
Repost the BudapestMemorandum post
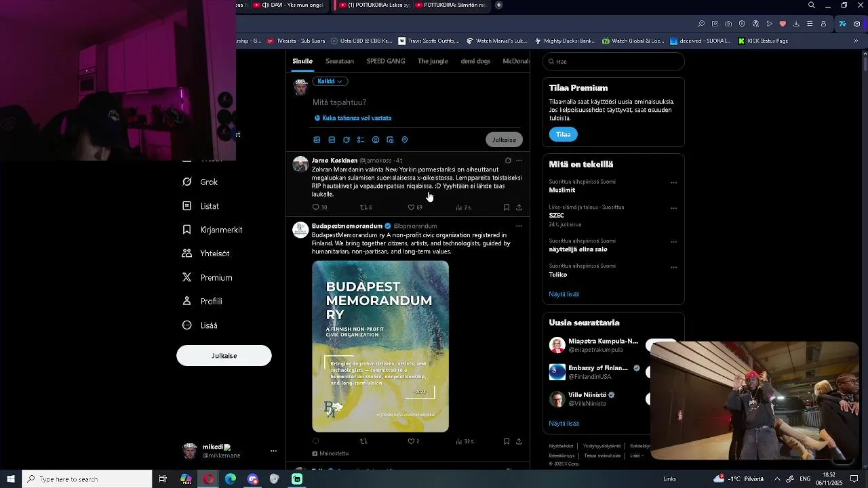point(363,441)
